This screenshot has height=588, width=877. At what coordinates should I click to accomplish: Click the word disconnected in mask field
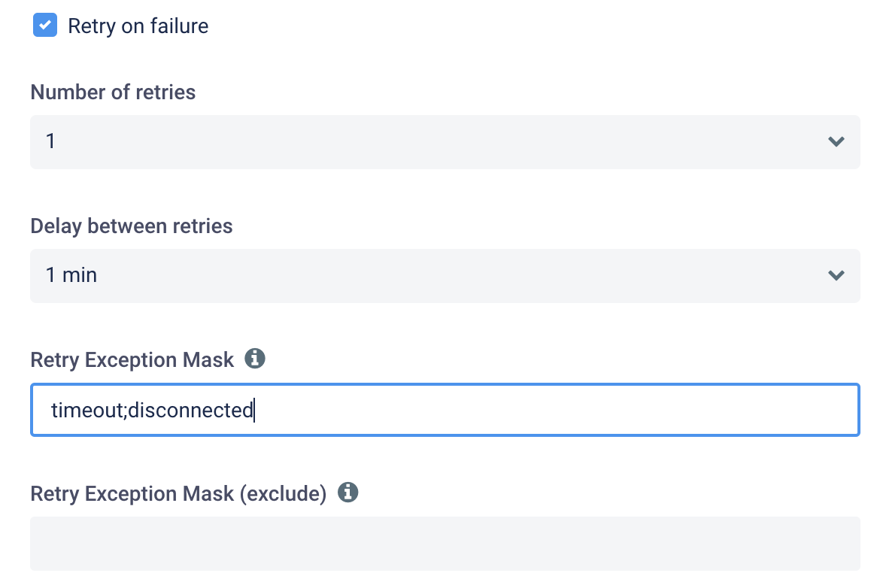pos(191,411)
